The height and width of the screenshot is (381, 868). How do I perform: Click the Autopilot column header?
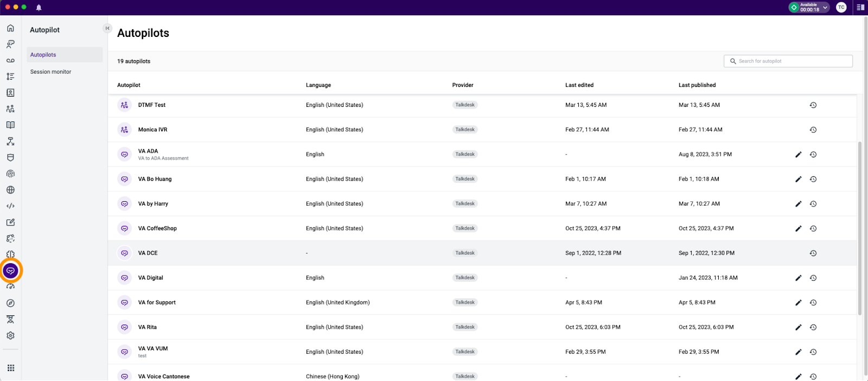pyautogui.click(x=129, y=85)
